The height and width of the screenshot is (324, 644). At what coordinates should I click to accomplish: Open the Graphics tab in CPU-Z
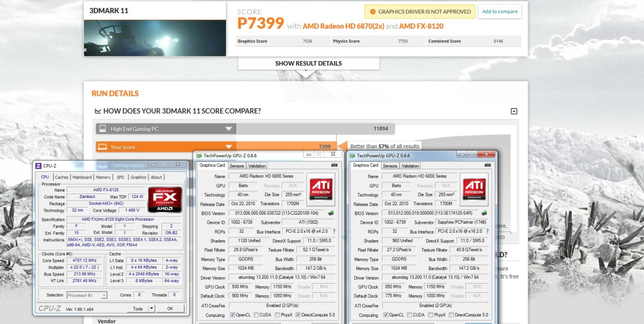tap(138, 177)
